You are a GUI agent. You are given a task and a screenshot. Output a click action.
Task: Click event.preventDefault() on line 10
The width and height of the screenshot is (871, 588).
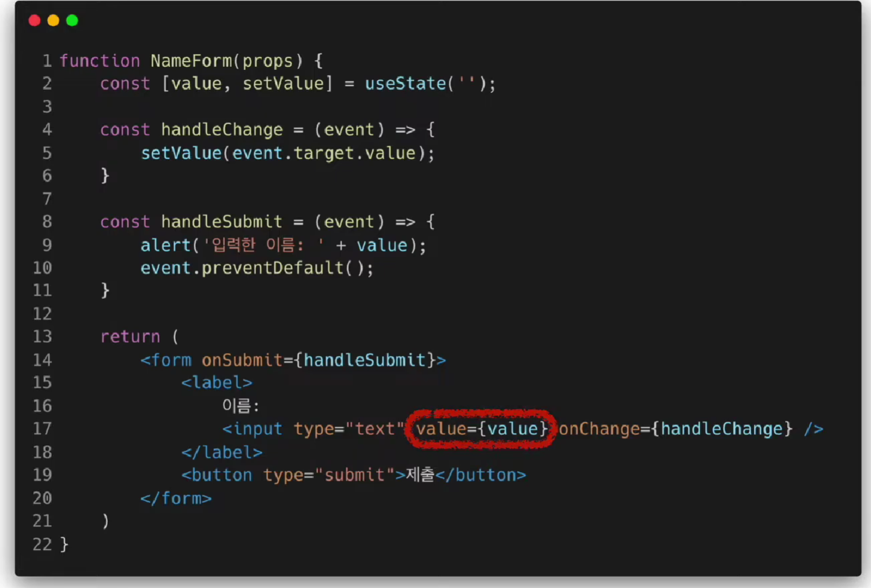(x=257, y=268)
